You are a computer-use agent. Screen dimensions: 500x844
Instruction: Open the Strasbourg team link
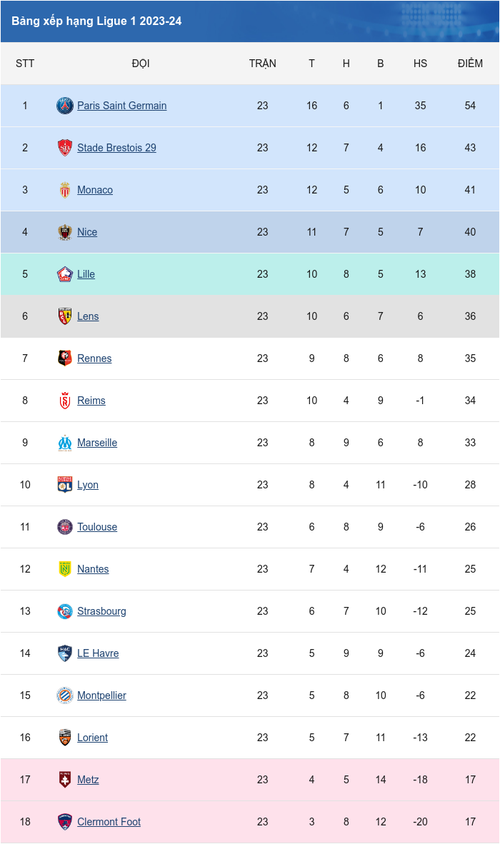click(102, 611)
